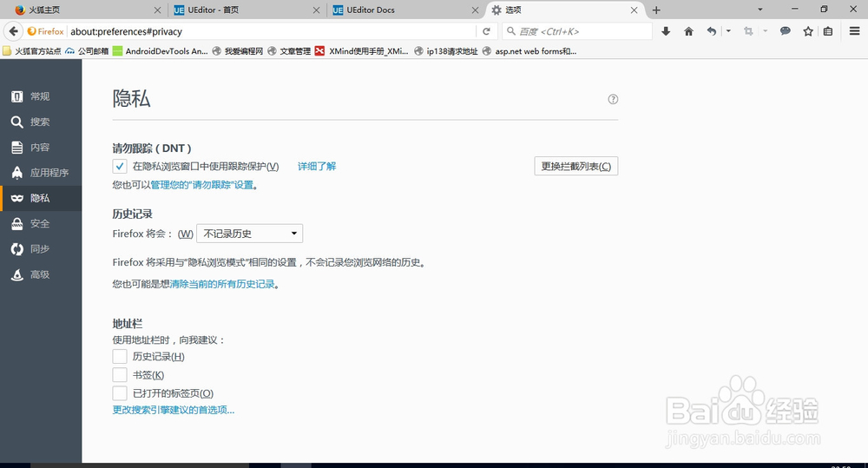Click 清除当前的所有历史记录 link

[x=222, y=284]
